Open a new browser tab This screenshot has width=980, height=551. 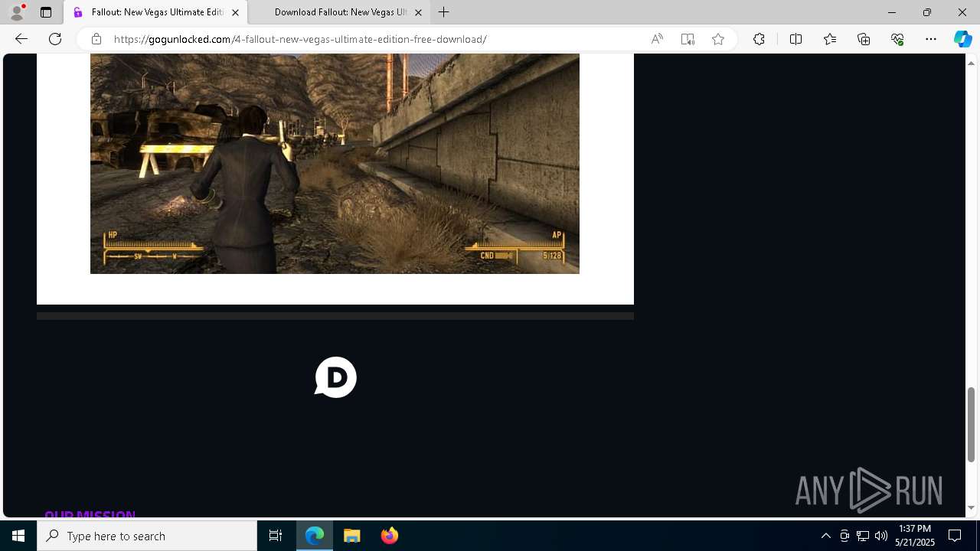click(444, 12)
